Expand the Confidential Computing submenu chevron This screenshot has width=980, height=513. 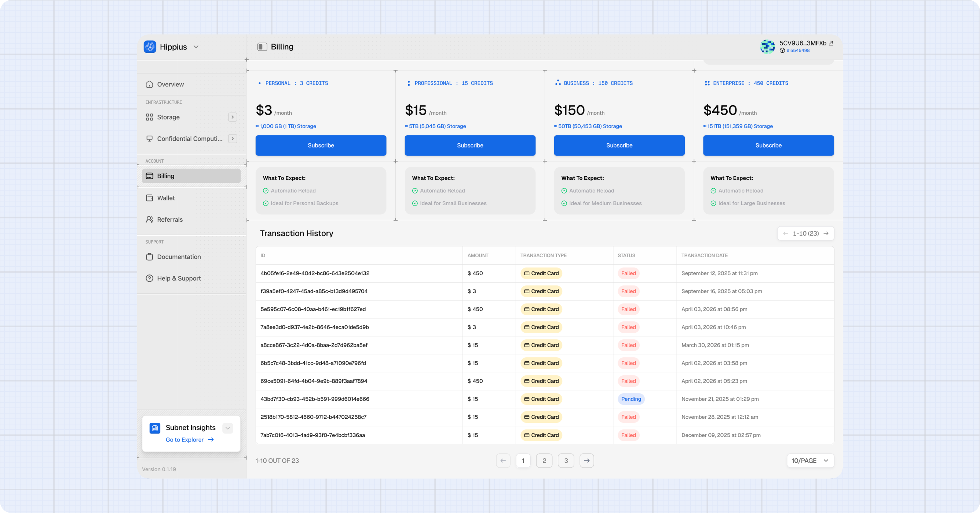tap(233, 139)
